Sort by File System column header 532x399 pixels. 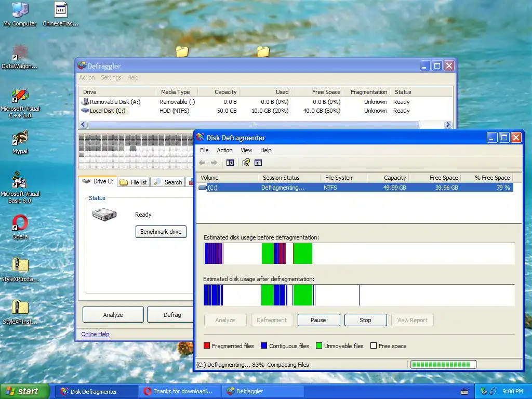(x=344, y=178)
